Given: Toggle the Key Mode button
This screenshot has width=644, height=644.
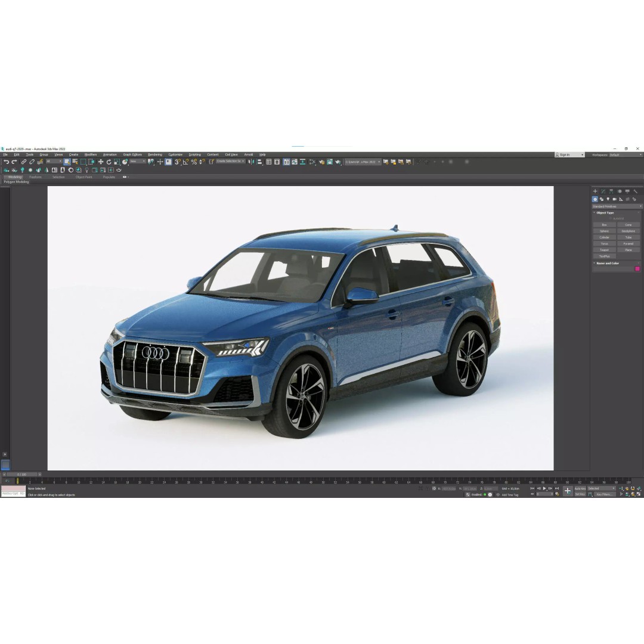Looking at the screenshot, I should 534,494.
